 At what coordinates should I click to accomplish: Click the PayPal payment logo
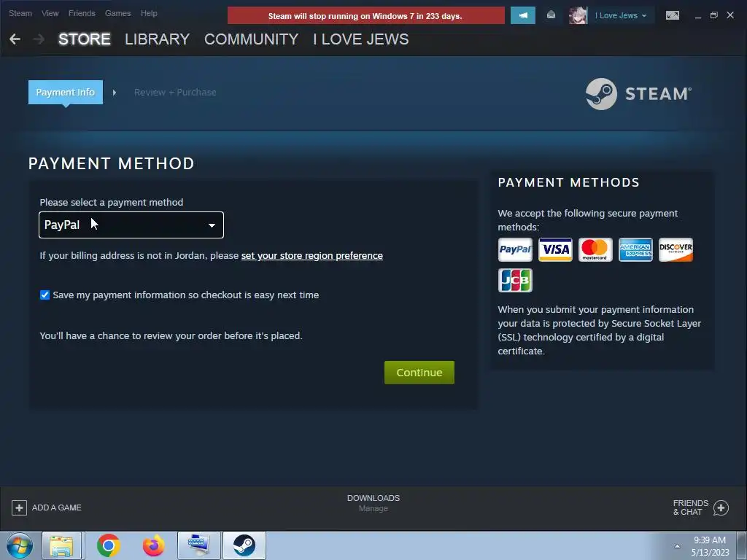tap(515, 249)
